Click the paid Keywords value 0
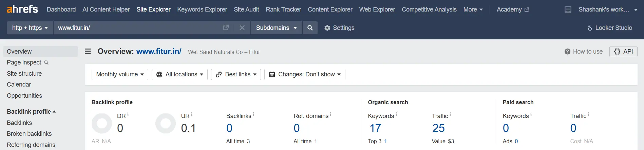This screenshot has width=644, height=150. [506, 128]
